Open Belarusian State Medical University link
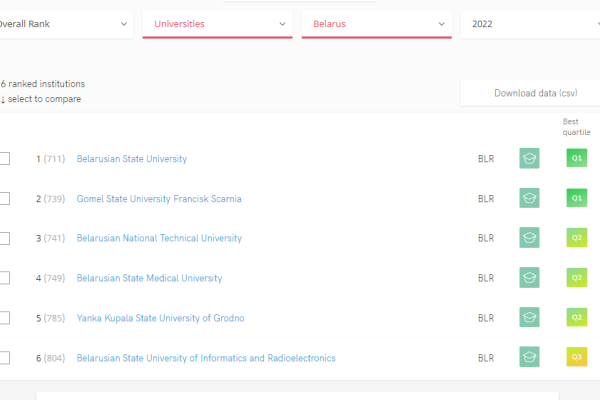Image resolution: width=600 pixels, height=400 pixels. coord(149,278)
